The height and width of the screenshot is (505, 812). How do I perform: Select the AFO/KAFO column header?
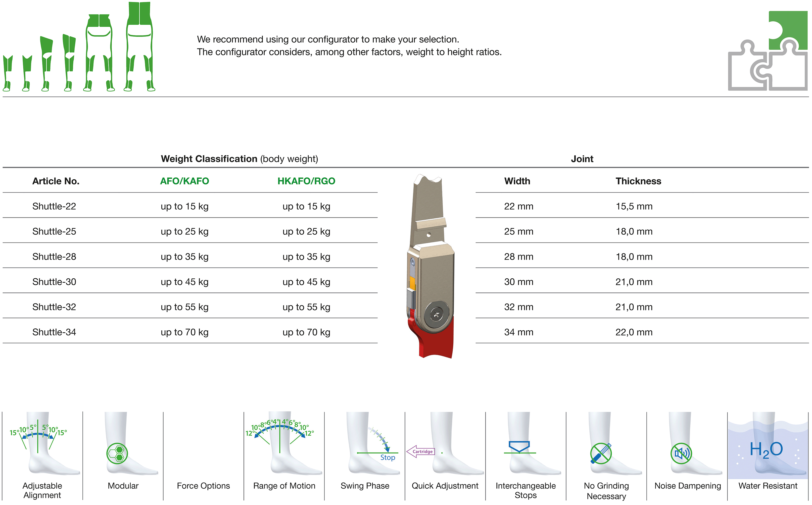184,181
